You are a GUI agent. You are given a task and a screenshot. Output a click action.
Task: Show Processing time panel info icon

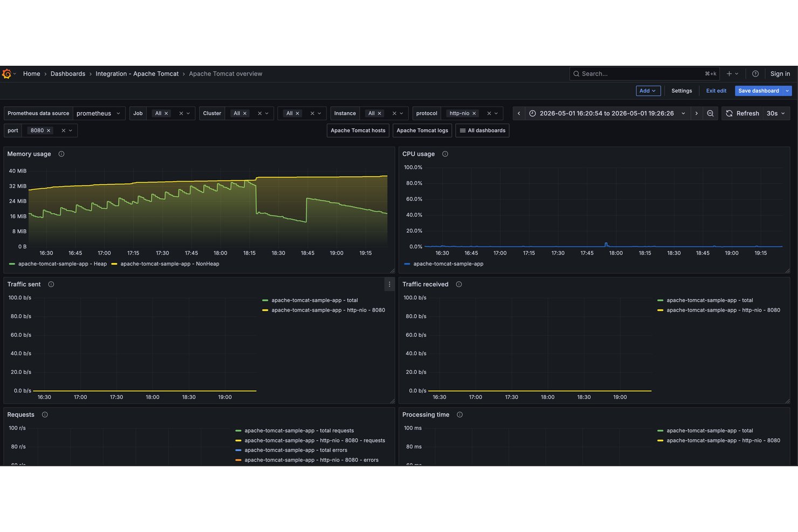click(459, 415)
